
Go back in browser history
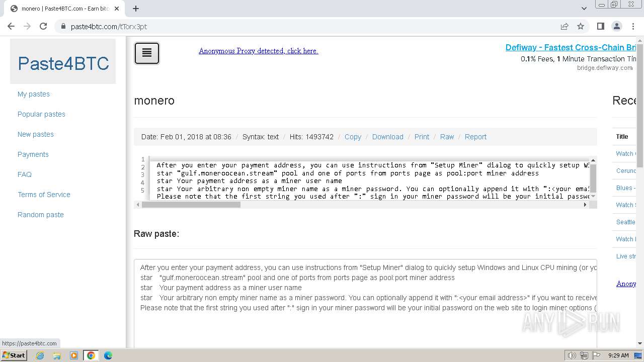(x=11, y=26)
